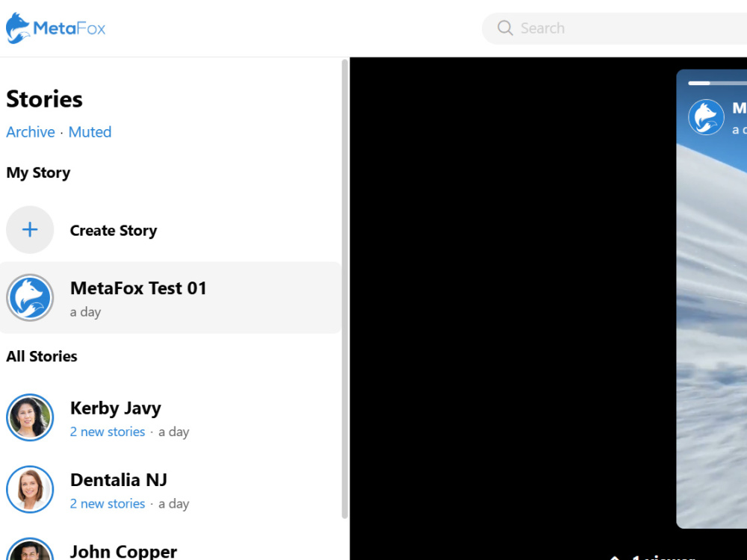747x560 pixels.
Task: Open Kerby Javy's avatar
Action: (x=30, y=417)
